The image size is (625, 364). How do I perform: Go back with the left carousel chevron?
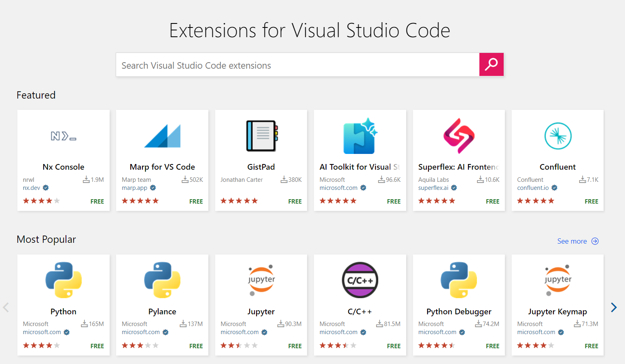(x=6, y=307)
